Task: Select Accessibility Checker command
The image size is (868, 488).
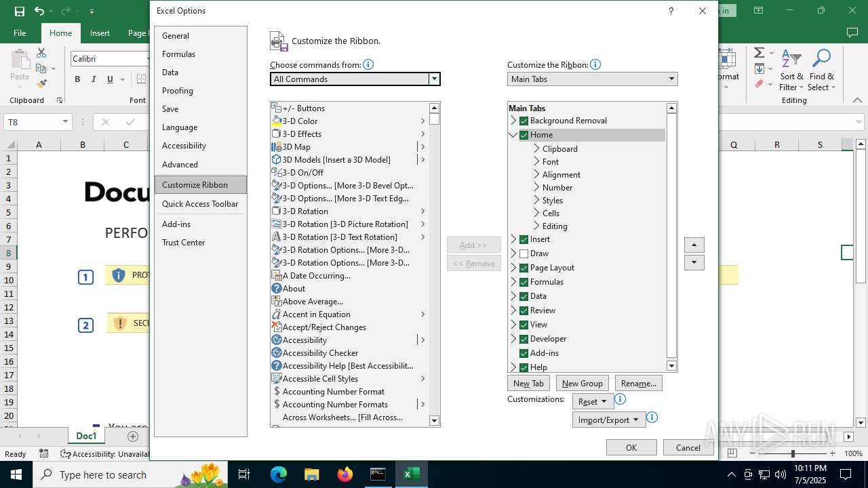Action: click(349, 352)
